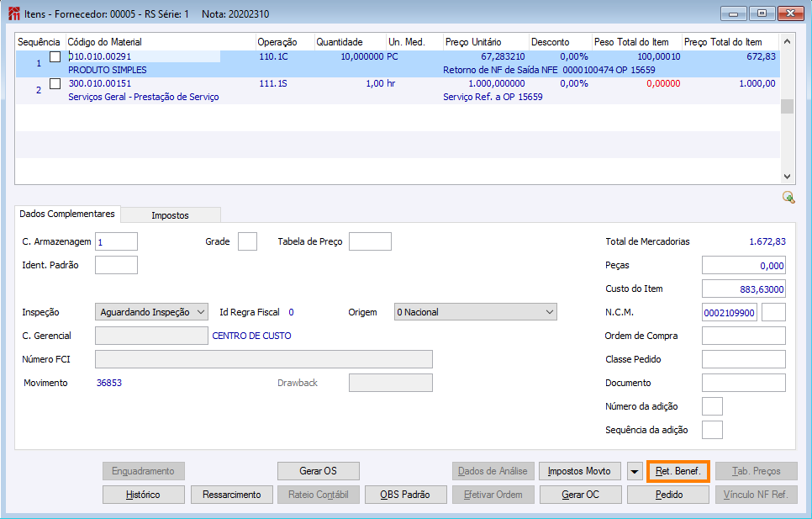Click the Serviço Ref. a OP 15659 text

[x=493, y=97]
